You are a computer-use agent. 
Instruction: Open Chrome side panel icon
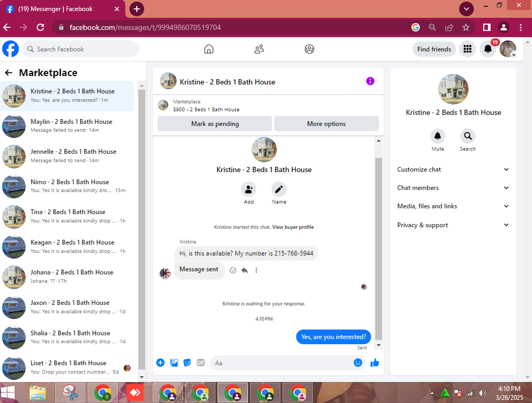click(x=486, y=27)
